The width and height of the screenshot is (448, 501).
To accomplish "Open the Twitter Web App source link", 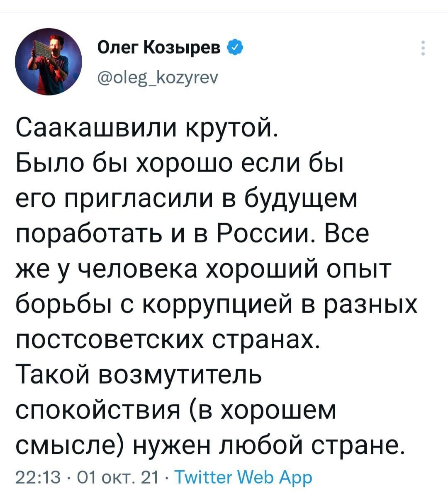I will 243,477.
